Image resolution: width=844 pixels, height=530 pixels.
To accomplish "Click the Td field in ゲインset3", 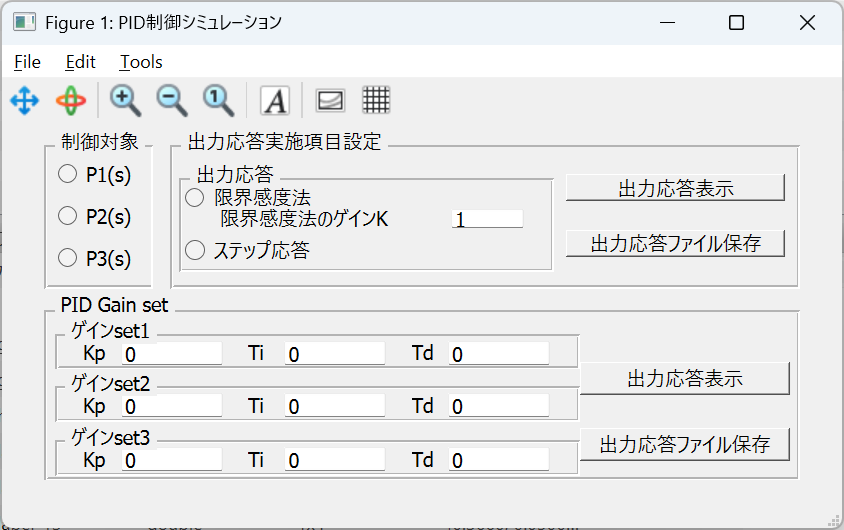I will click(498, 460).
